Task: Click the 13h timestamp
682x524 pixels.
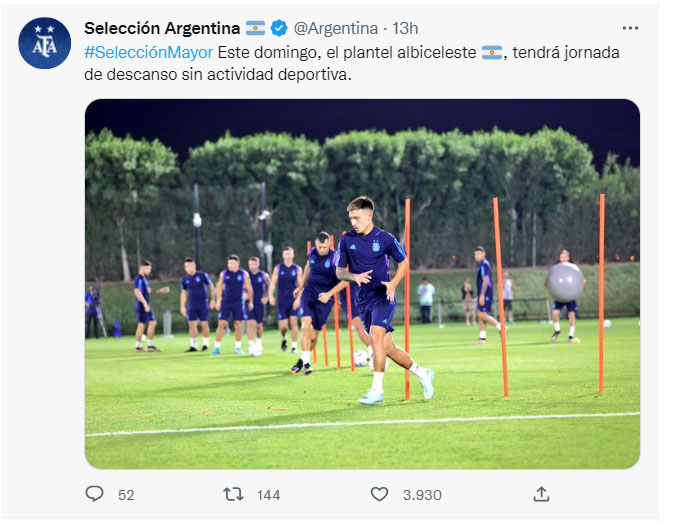Action: (x=405, y=29)
